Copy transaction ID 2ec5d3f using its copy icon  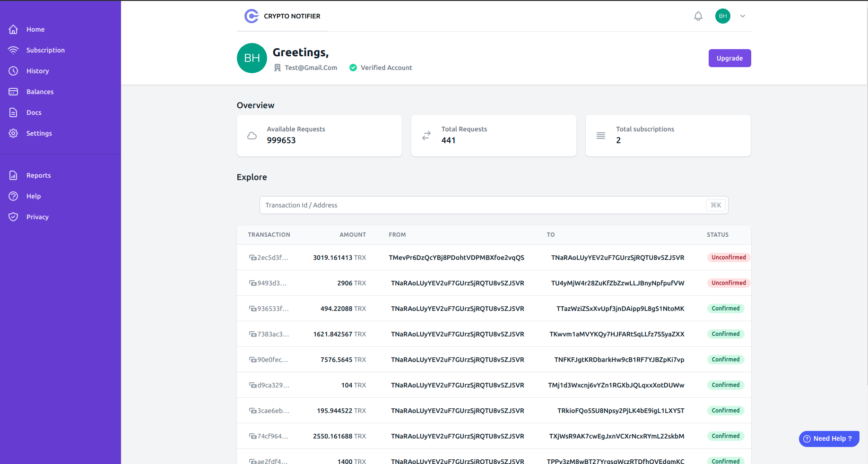click(252, 258)
